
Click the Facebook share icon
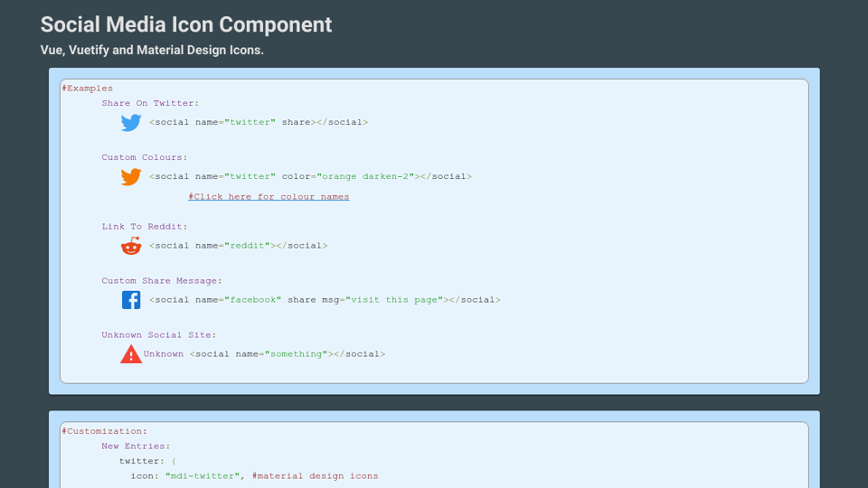131,300
